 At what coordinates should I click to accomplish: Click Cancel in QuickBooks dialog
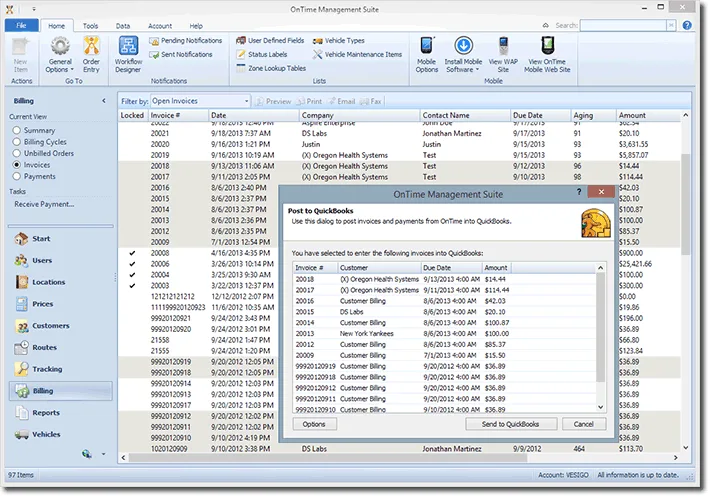(584, 424)
